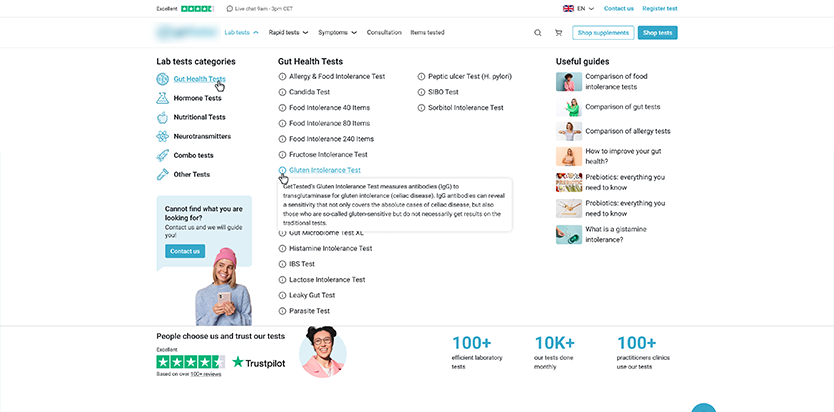Screen dimensions: 834x412
Task: Open the Lactose Intolerance Test link
Action: 327,280
